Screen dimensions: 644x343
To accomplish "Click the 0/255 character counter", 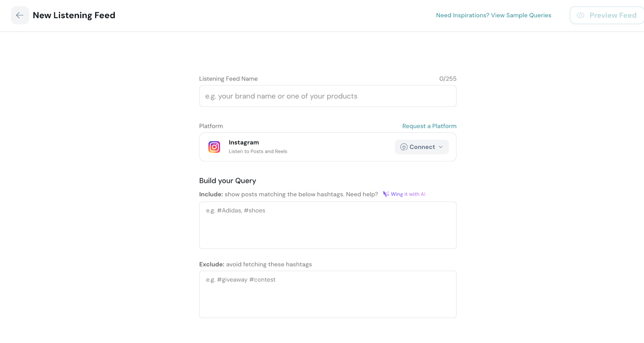I will tap(448, 79).
